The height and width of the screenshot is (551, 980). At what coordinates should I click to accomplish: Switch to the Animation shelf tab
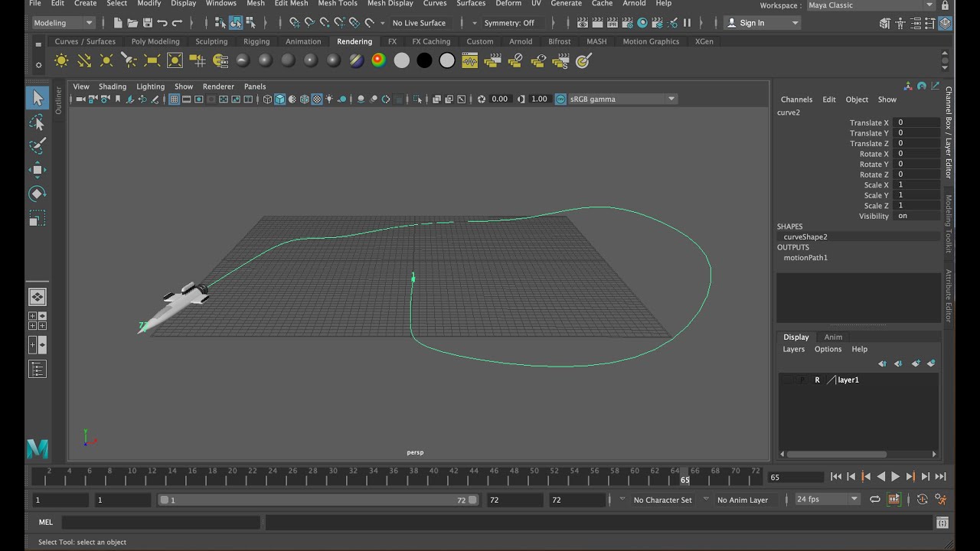click(x=303, y=41)
